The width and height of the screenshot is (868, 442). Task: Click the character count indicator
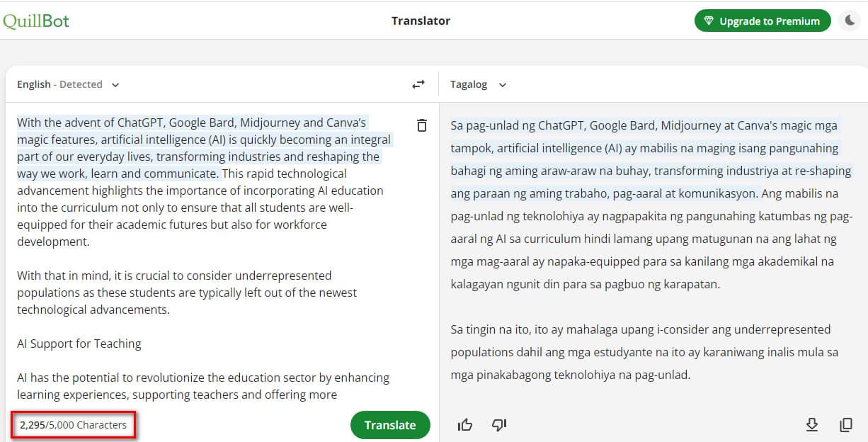[x=74, y=425]
